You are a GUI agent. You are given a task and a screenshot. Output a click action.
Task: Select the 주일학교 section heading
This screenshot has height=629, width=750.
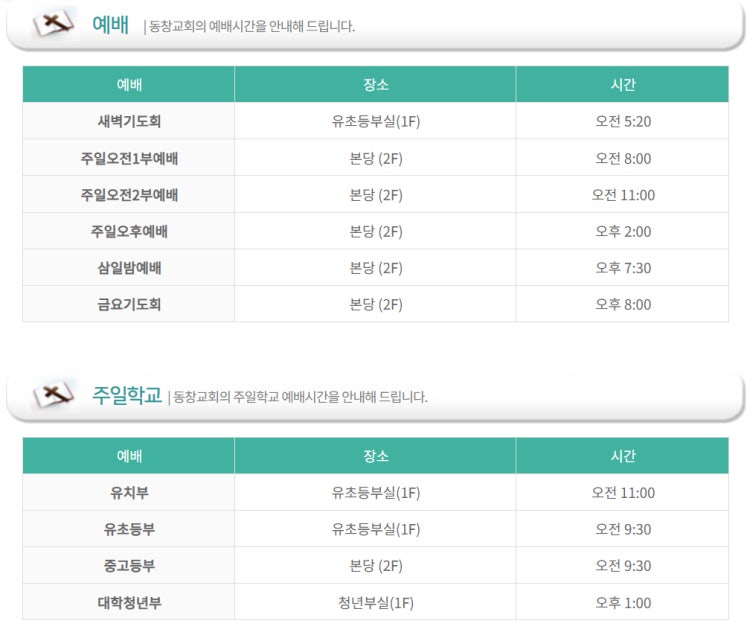[127, 396]
